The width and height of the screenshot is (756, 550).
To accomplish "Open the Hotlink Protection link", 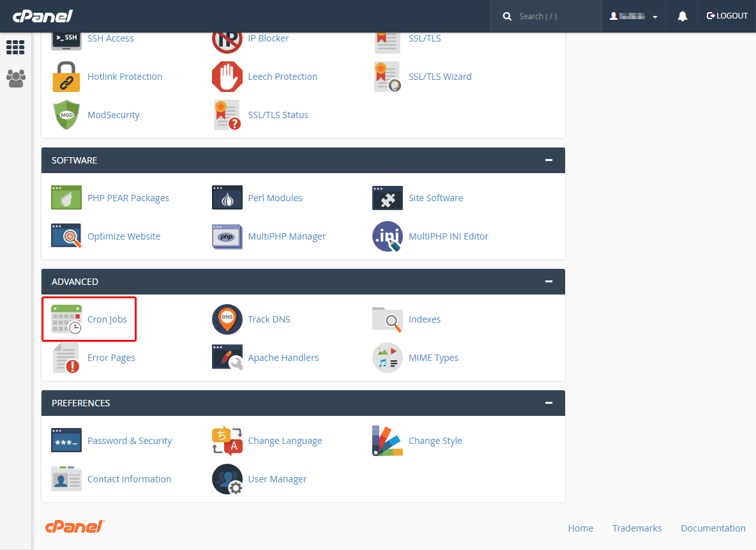I will [x=125, y=77].
